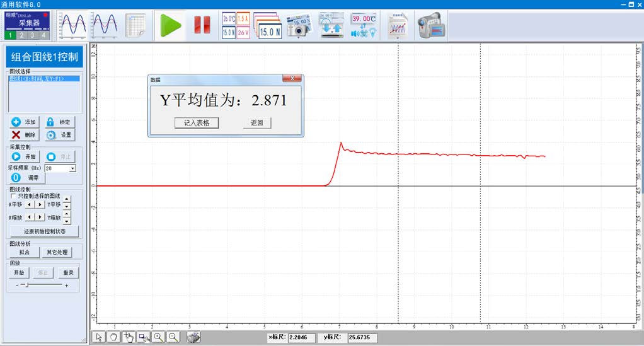Click 记入表格 button in data dialog
Image resolution: width=644 pixels, height=346 pixels.
[197, 123]
